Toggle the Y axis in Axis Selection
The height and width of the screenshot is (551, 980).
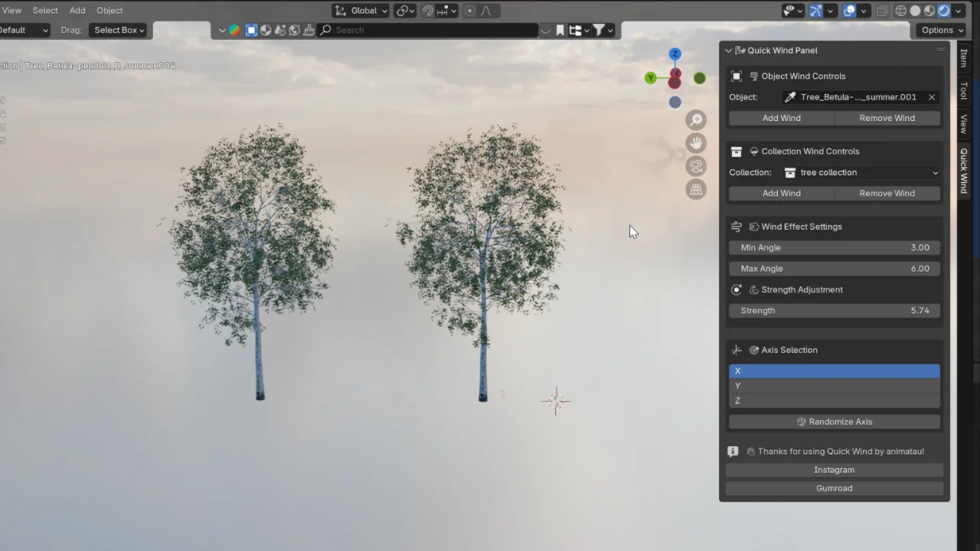tap(834, 386)
